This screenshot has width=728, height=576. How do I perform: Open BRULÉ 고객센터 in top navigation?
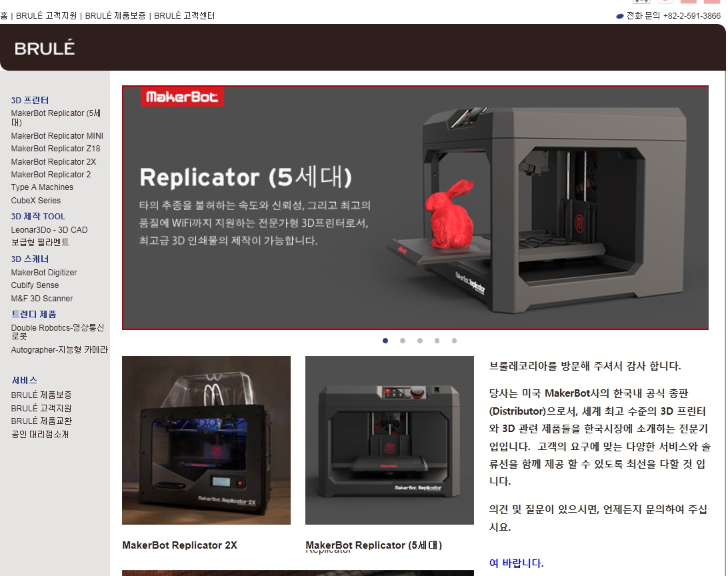pos(184,16)
